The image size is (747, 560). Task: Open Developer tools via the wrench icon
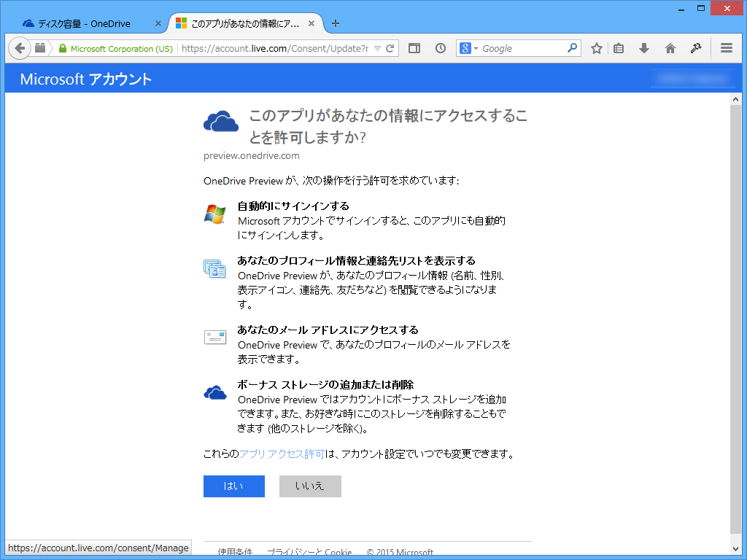coord(696,47)
